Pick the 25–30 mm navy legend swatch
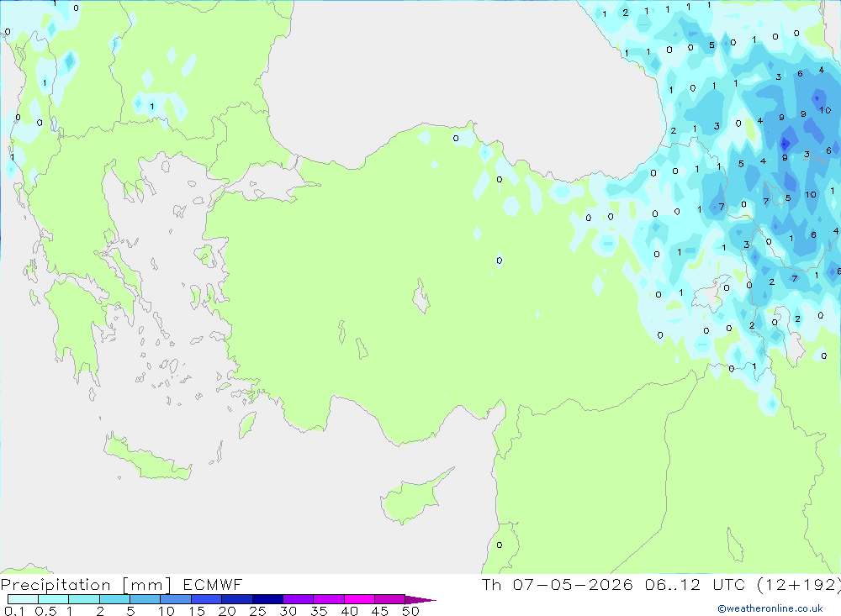The width and height of the screenshot is (841, 616). 267,599
